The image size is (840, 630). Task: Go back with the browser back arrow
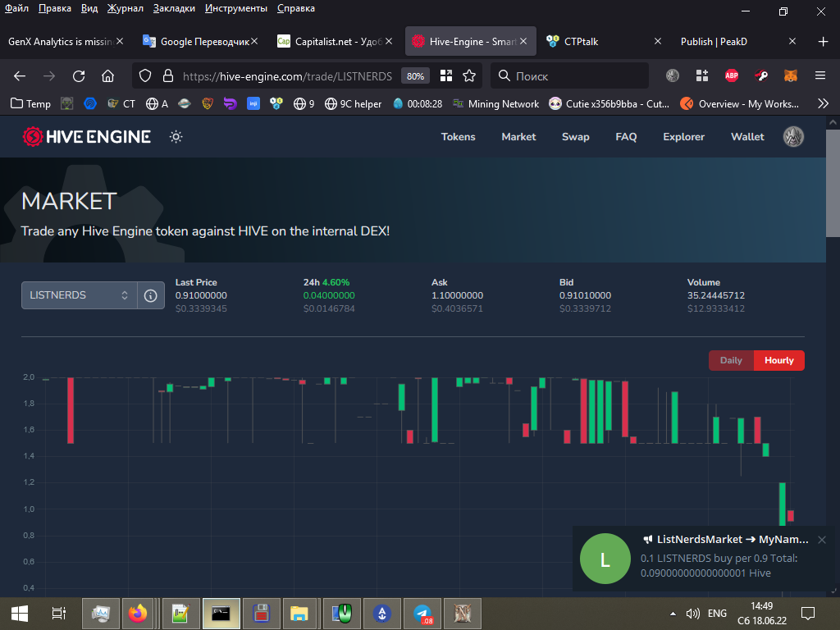point(20,76)
